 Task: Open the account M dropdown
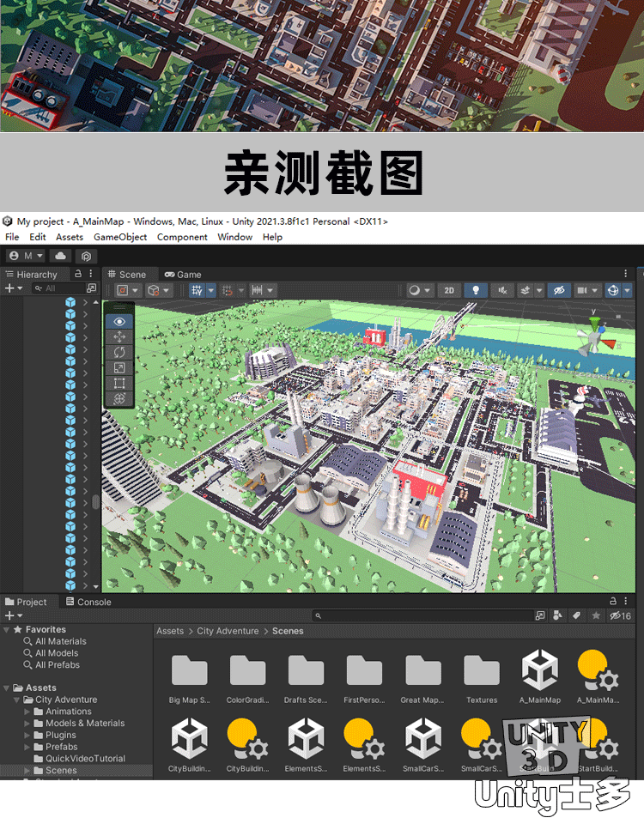(x=27, y=256)
